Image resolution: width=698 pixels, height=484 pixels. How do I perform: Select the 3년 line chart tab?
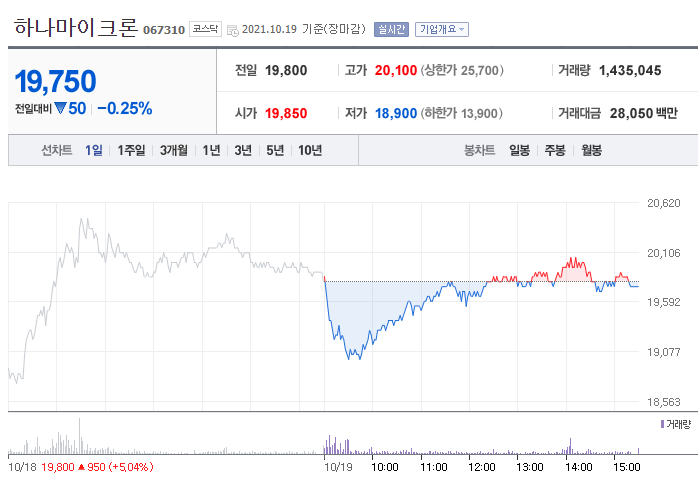[x=243, y=150]
